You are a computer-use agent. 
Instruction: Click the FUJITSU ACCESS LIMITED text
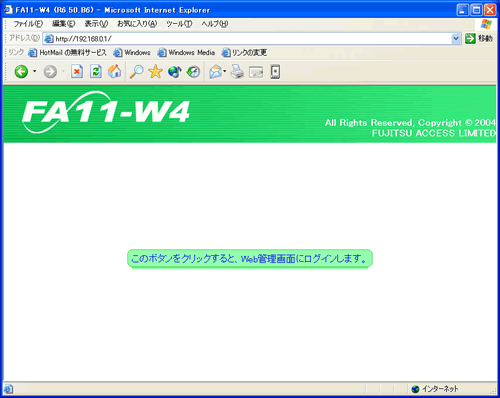[x=434, y=133]
